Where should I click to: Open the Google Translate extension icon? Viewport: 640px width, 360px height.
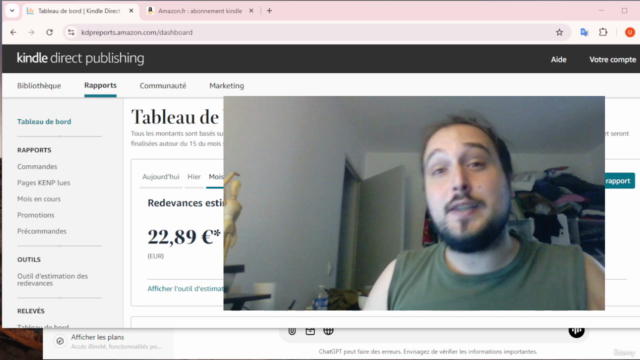pos(584,32)
